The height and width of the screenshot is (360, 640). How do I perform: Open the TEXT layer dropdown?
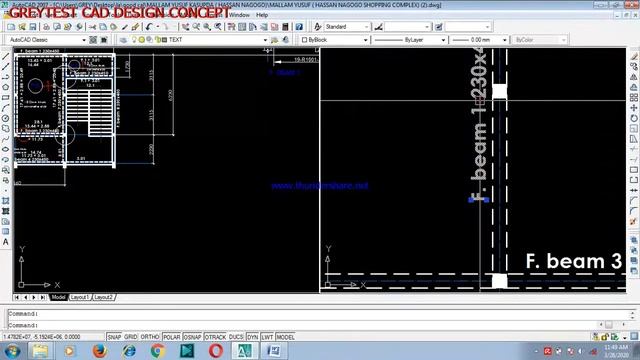tap(265, 40)
